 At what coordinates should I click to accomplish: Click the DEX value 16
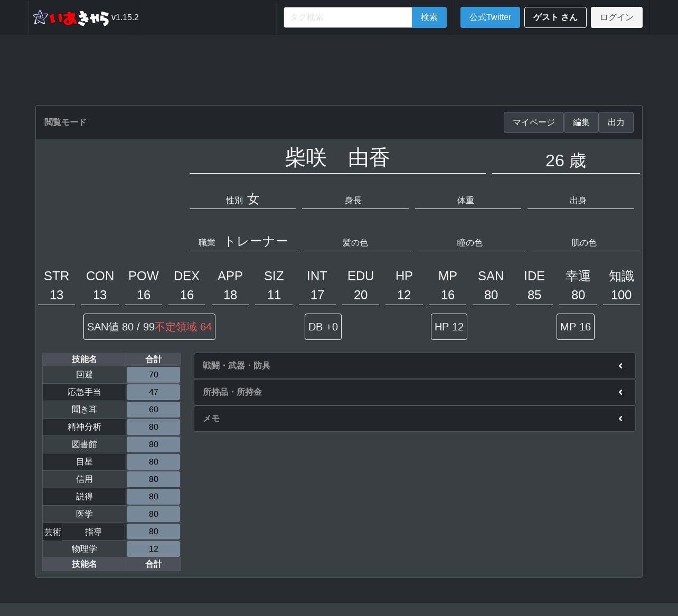tap(187, 295)
